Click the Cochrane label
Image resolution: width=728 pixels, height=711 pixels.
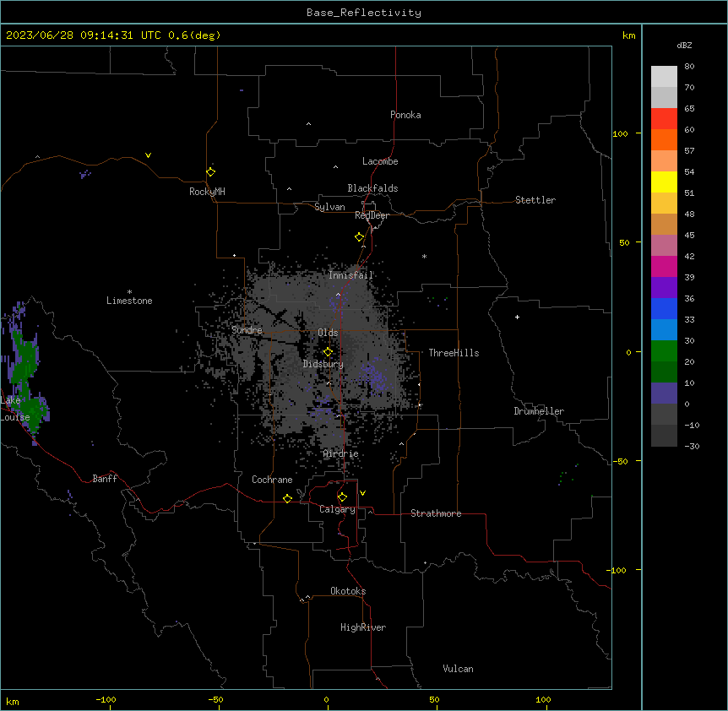point(272,480)
